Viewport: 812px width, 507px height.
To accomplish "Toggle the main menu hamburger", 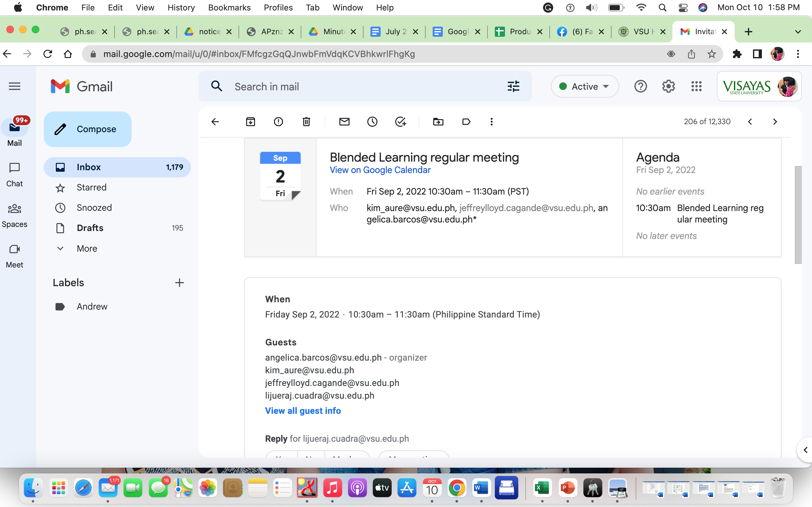I will click(x=14, y=87).
